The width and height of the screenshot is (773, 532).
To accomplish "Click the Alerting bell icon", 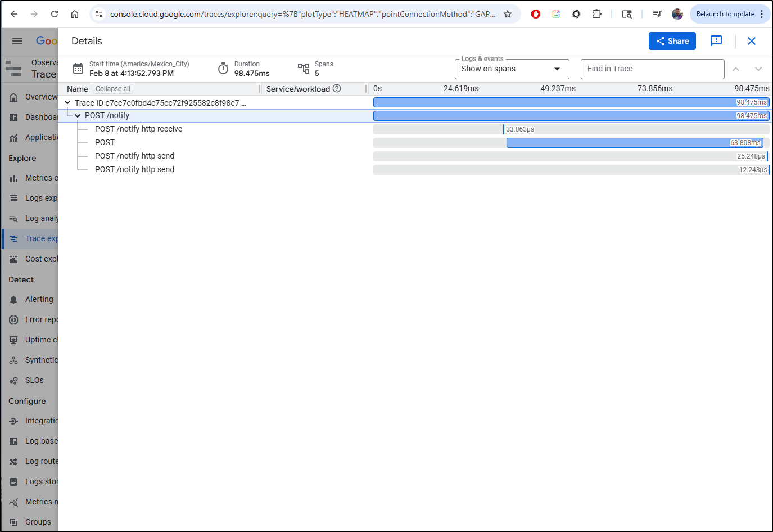I will [13, 300].
